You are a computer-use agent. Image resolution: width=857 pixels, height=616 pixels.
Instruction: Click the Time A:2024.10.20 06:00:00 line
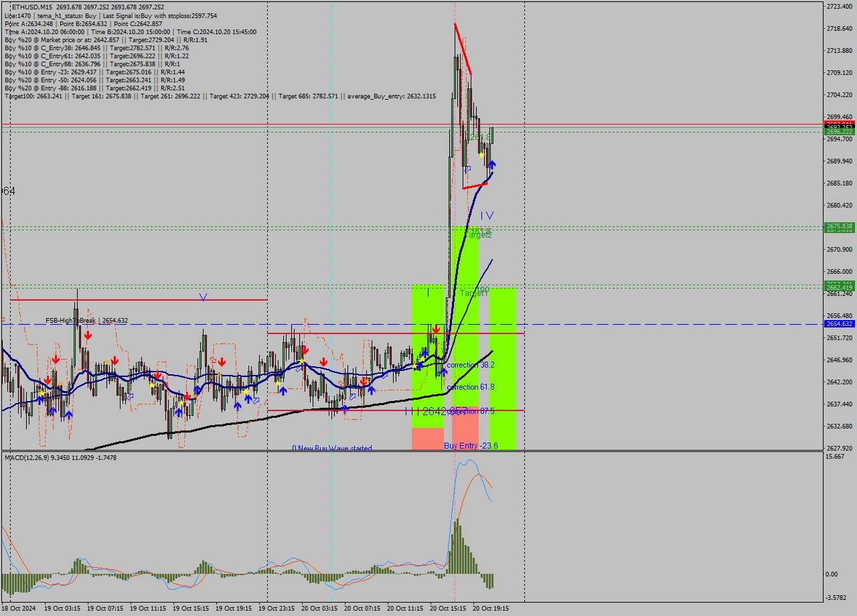(44, 31)
